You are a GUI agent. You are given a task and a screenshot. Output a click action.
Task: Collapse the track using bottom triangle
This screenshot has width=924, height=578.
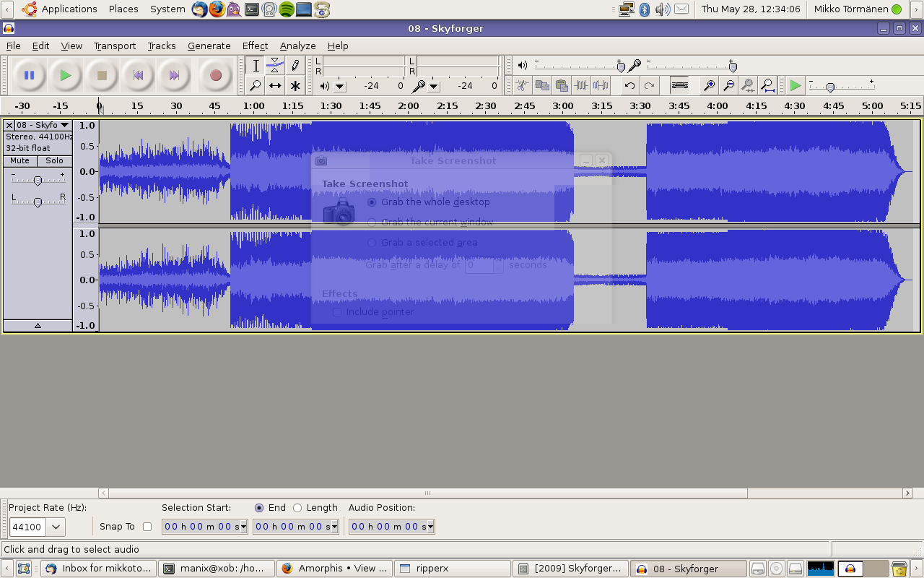click(38, 326)
